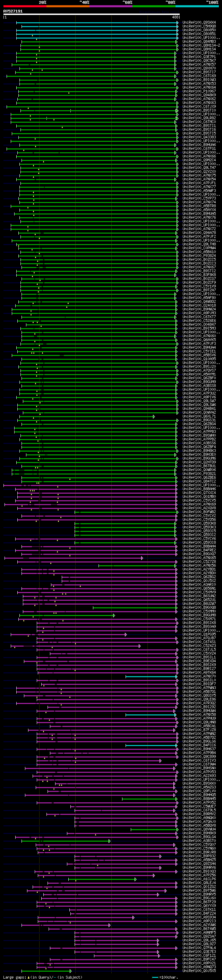
Task: Select the UniRef100_A7NX65 label
Action: point(199,558)
